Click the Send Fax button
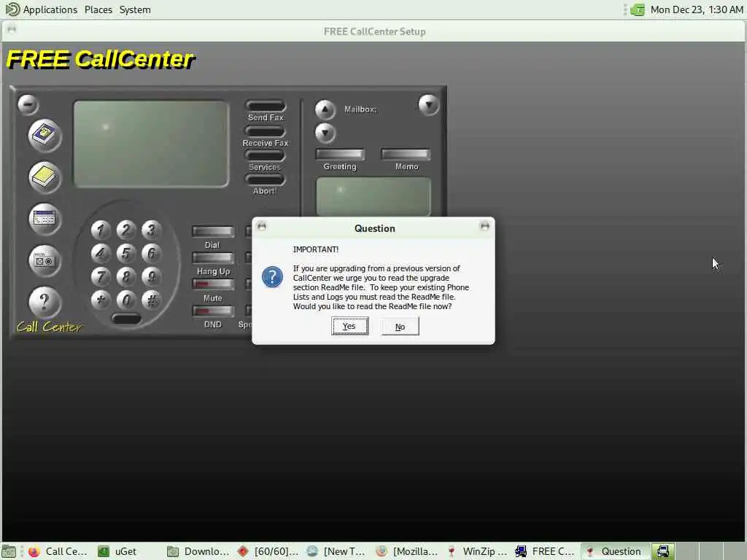The image size is (747, 560). (x=266, y=106)
